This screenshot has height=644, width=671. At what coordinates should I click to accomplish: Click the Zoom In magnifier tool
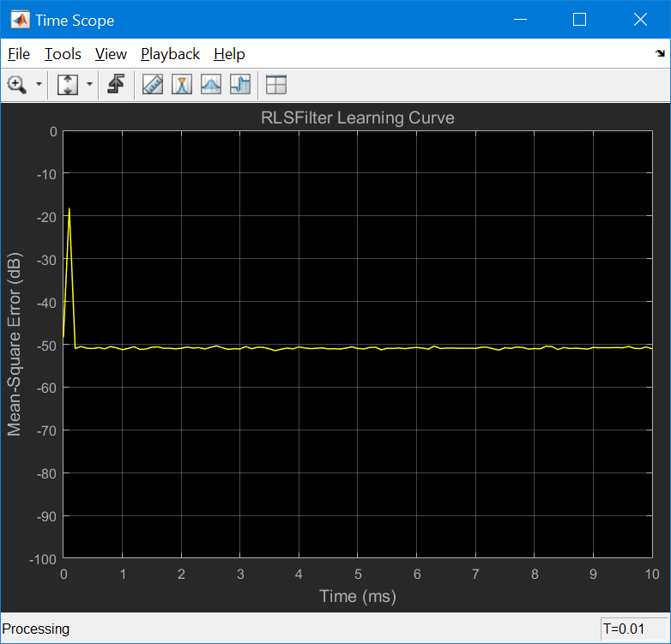pos(17,84)
